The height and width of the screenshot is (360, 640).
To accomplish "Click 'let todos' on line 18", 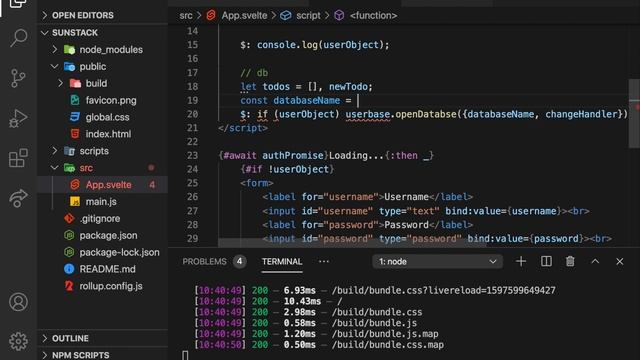I will click(265, 87).
